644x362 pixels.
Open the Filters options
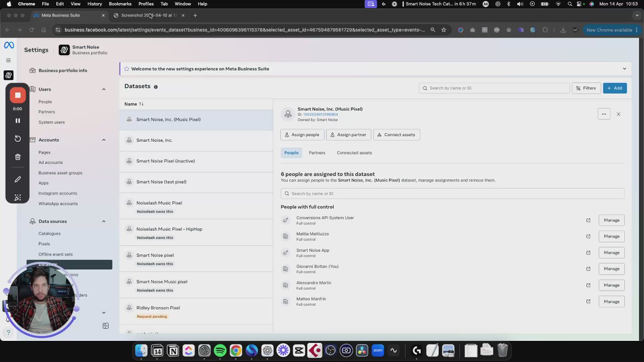586,88
